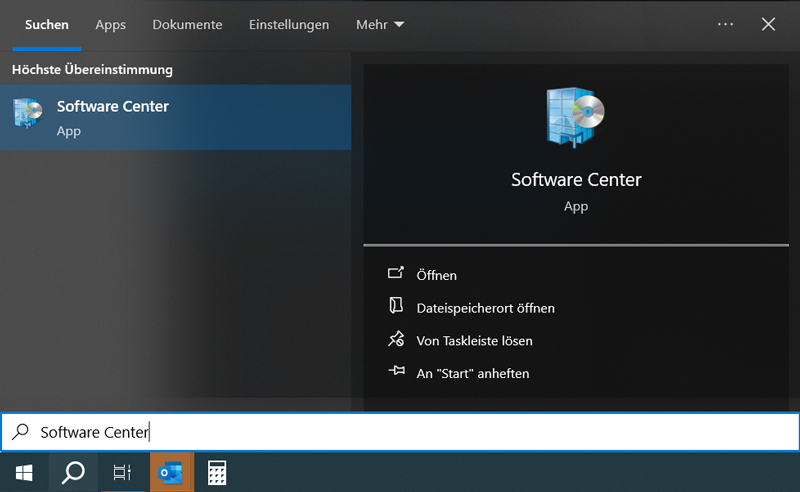Click the pin to Start icon

click(396, 371)
